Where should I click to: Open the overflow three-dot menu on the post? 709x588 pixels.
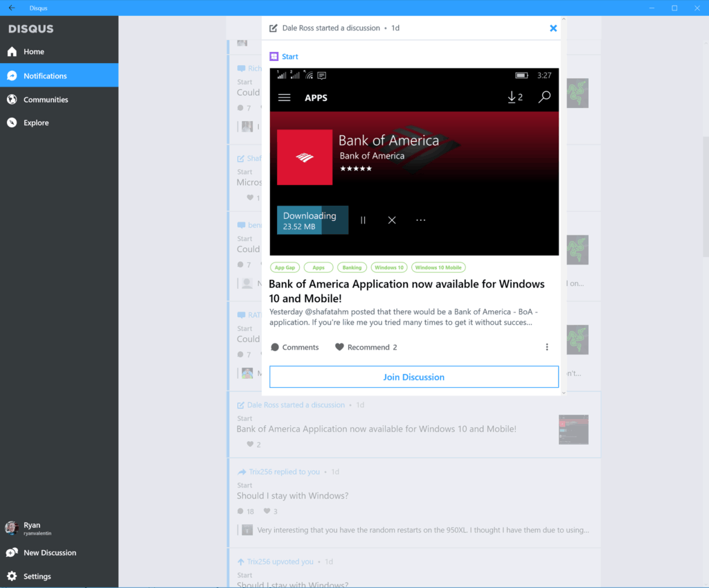(547, 347)
